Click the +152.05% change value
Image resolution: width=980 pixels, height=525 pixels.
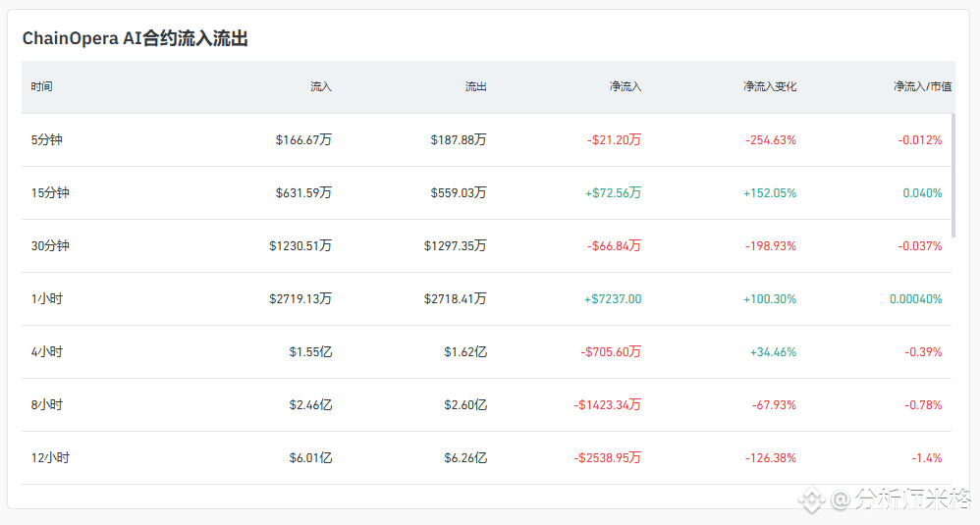click(770, 193)
